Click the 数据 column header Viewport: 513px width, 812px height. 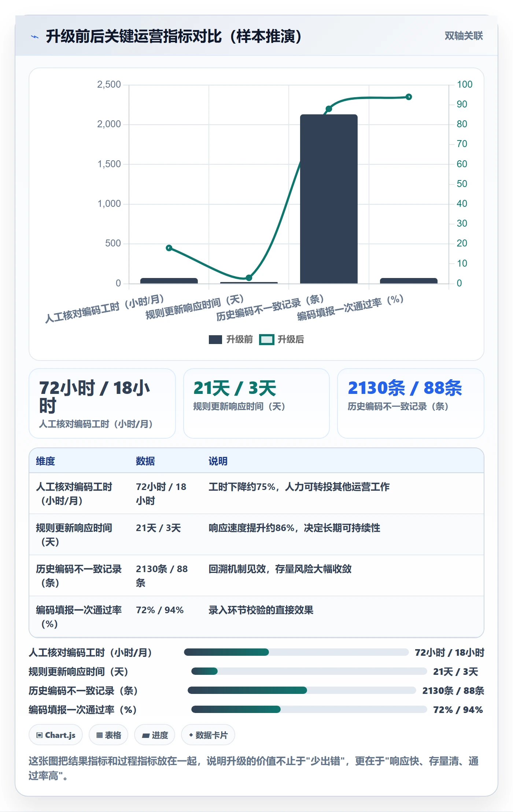(145, 461)
